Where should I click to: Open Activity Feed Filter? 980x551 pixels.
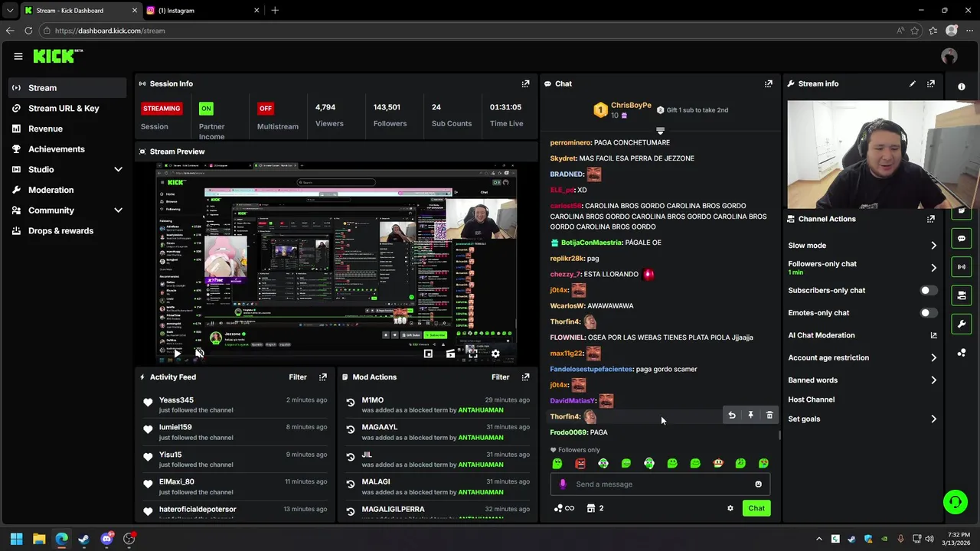click(x=298, y=377)
